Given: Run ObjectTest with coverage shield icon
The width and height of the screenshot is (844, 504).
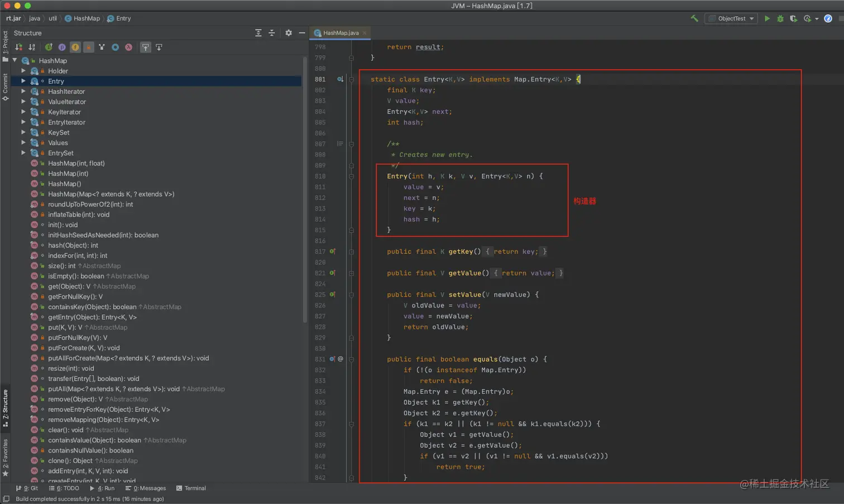Looking at the screenshot, I should click(793, 18).
